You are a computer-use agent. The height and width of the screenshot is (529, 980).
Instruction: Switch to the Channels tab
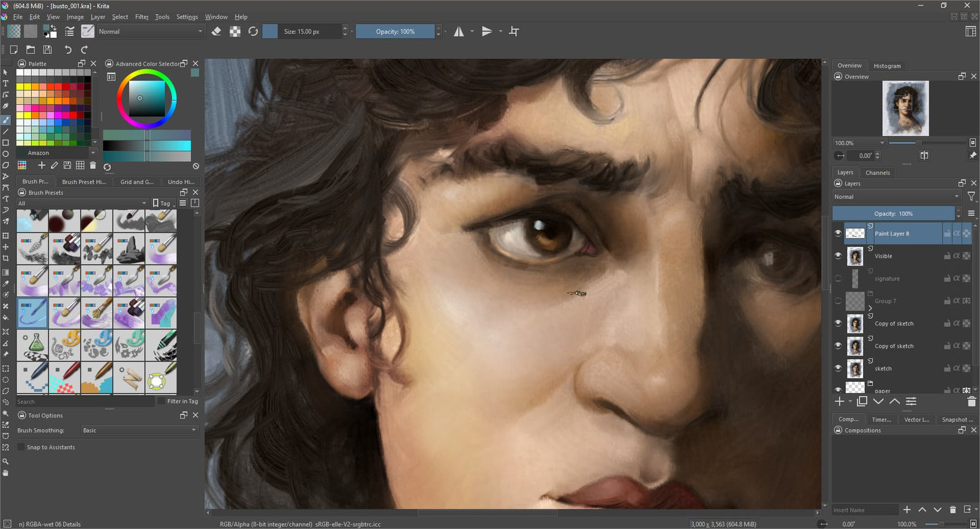point(877,173)
